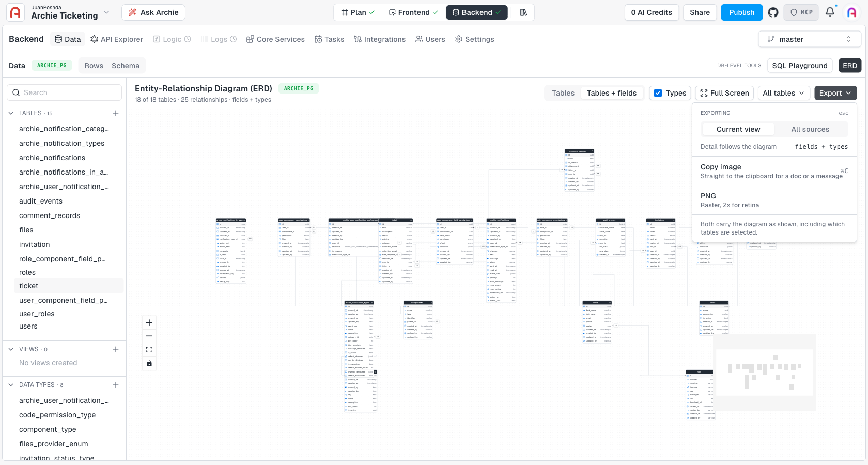This screenshot has width=868, height=465.
Task: Open the GitHub icon in header
Action: coord(773,12)
